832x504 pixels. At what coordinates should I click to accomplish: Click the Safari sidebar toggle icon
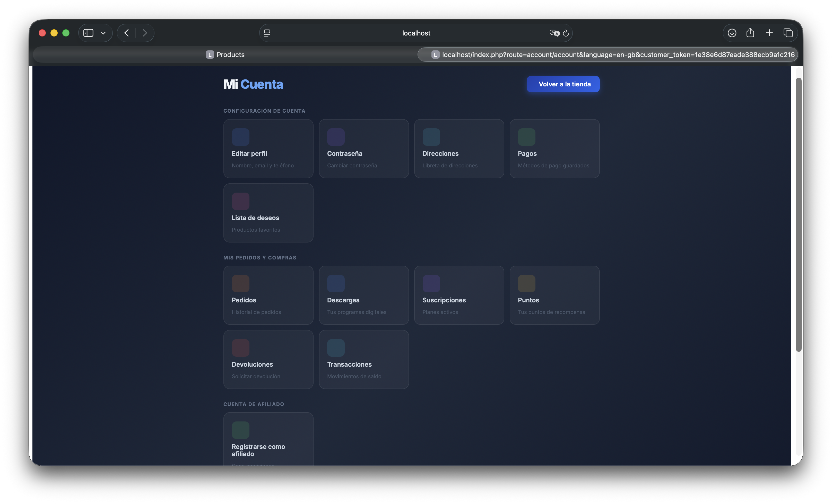88,33
